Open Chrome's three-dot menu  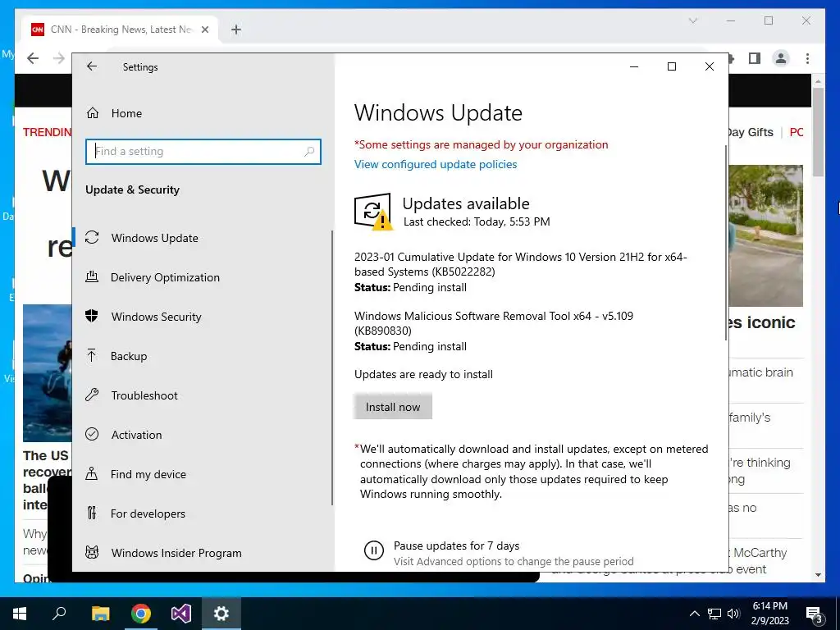[807, 58]
